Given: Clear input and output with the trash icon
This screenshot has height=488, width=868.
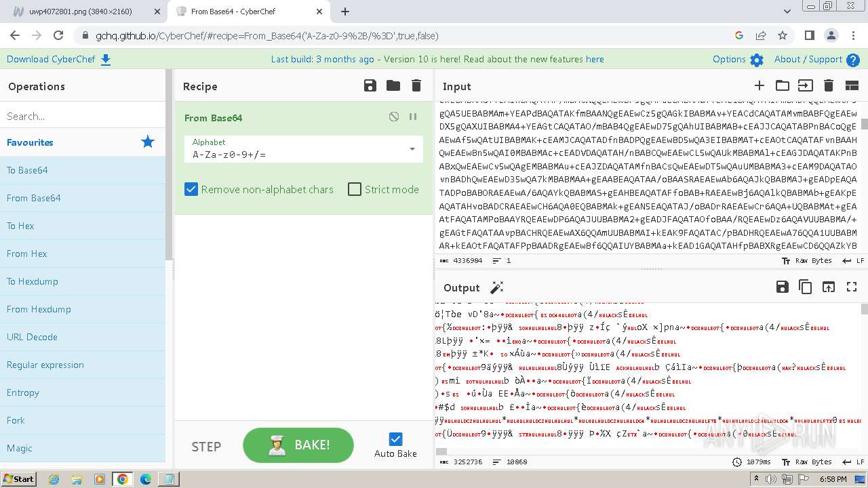Looking at the screenshot, I should pyautogui.click(x=828, y=85).
